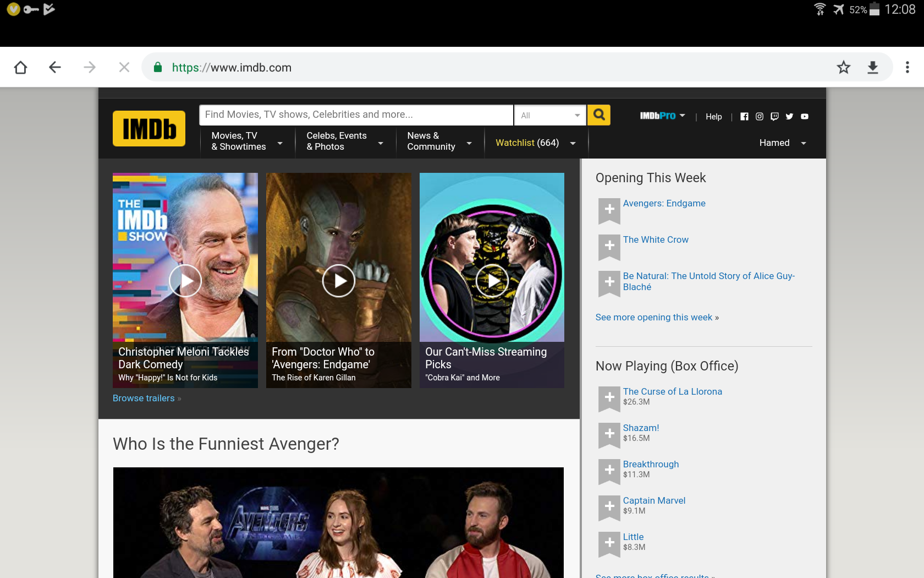924x578 pixels.
Task: Open IMDb's Twitch icon
Action: click(774, 116)
